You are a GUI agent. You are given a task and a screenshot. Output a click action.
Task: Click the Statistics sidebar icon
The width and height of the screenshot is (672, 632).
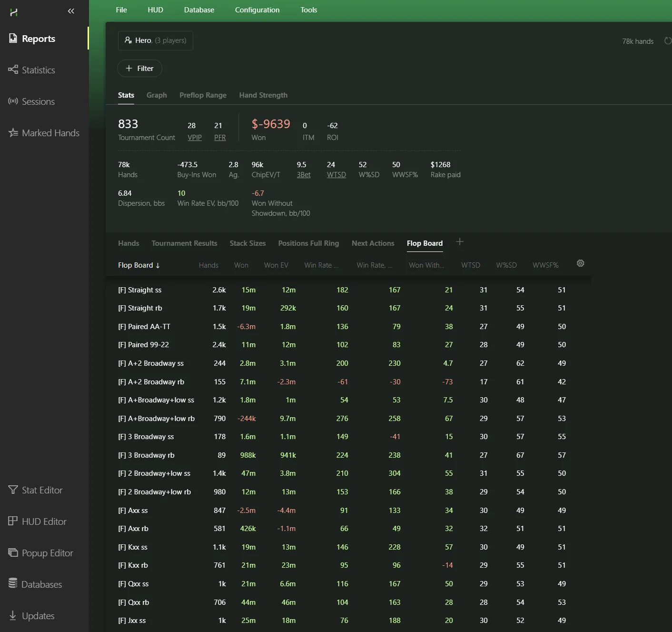click(13, 70)
